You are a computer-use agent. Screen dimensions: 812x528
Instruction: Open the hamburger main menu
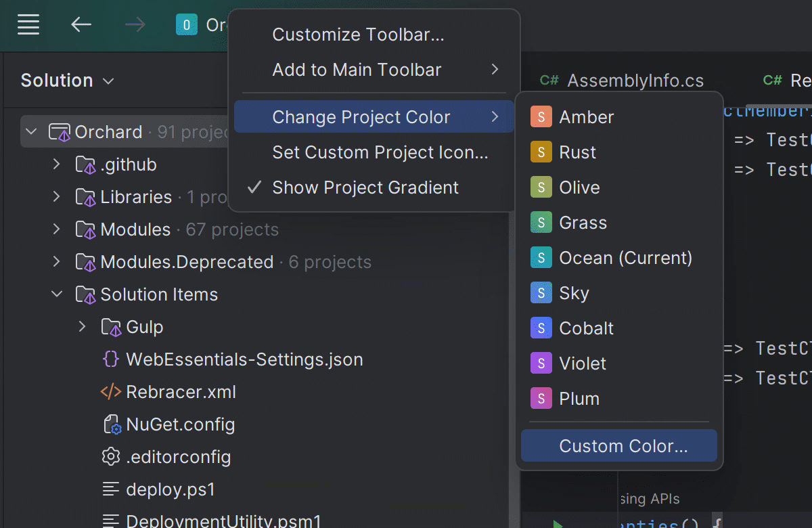[28, 25]
